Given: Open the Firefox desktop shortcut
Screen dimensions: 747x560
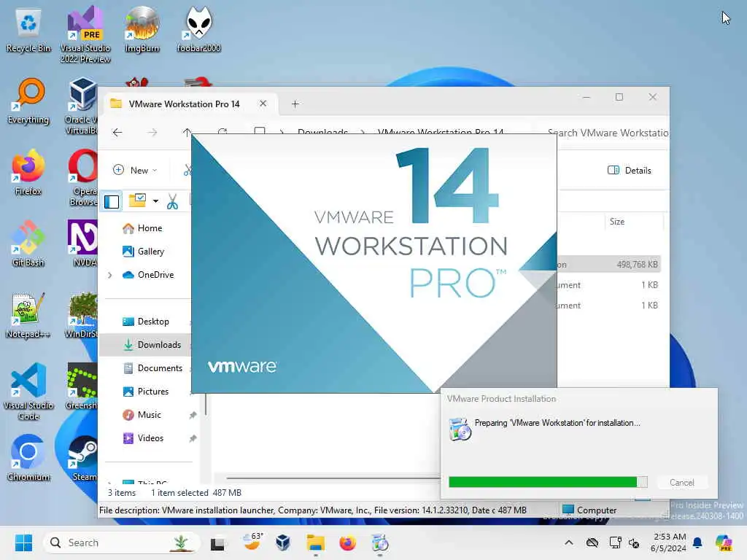Looking at the screenshot, I should tap(28, 172).
